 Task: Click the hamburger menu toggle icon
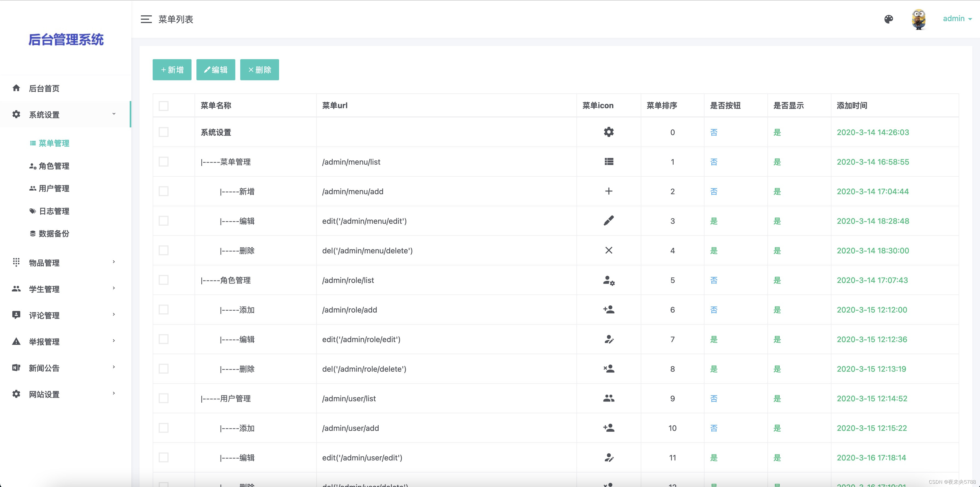pos(146,19)
